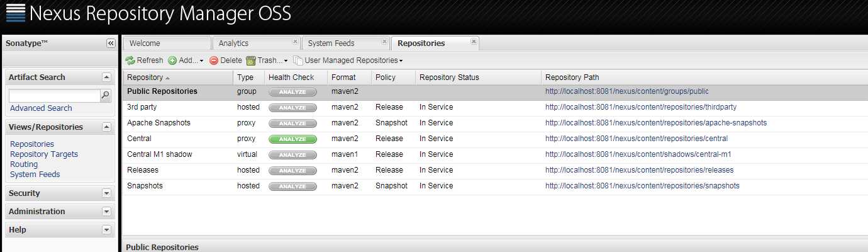868x252 pixels.
Task: Select the Snapshots repository name
Action: point(145,186)
